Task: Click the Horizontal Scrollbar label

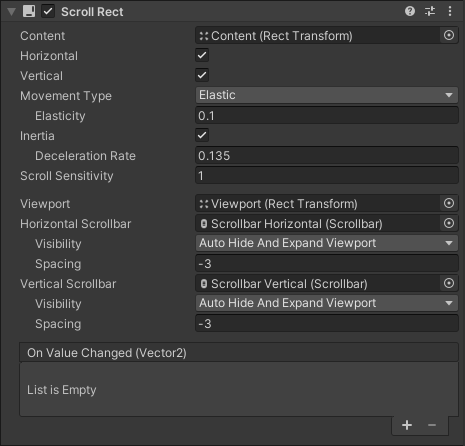Action: pyautogui.click(x=76, y=224)
